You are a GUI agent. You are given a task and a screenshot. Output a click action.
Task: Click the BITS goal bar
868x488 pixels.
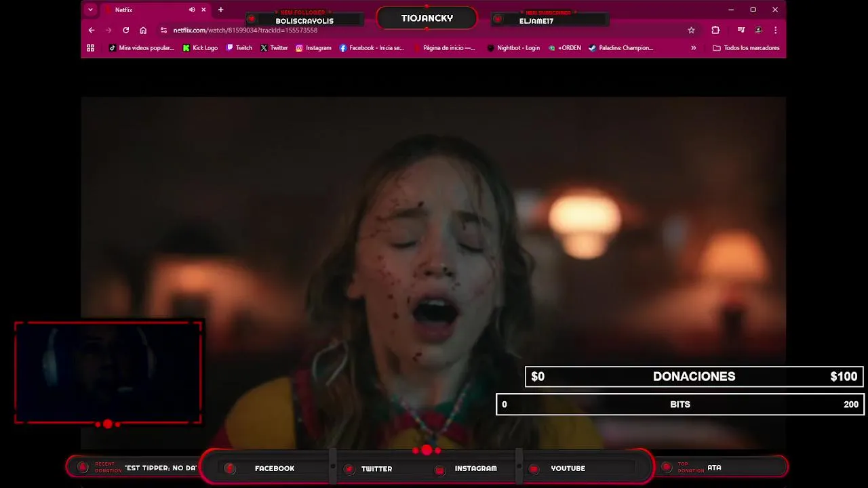pyautogui.click(x=680, y=405)
